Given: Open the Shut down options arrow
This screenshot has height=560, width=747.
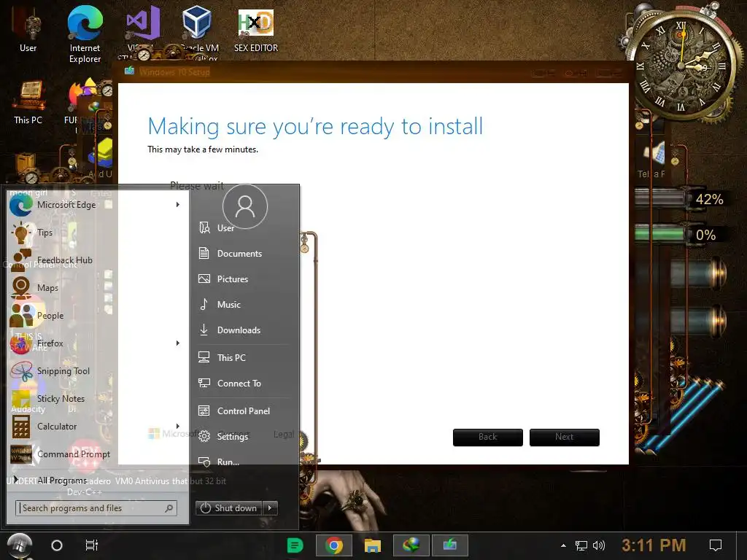Looking at the screenshot, I should coord(270,508).
